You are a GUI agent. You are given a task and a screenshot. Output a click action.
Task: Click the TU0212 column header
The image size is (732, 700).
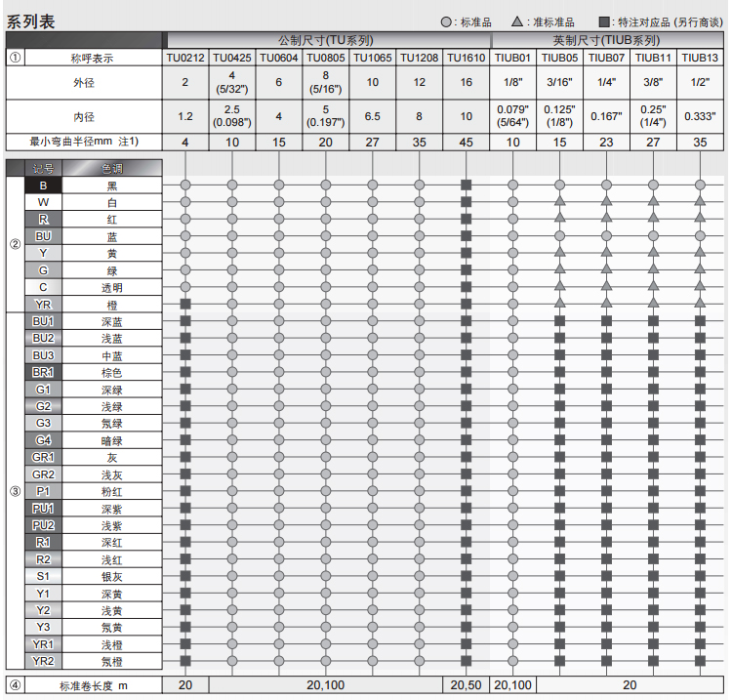[185, 58]
